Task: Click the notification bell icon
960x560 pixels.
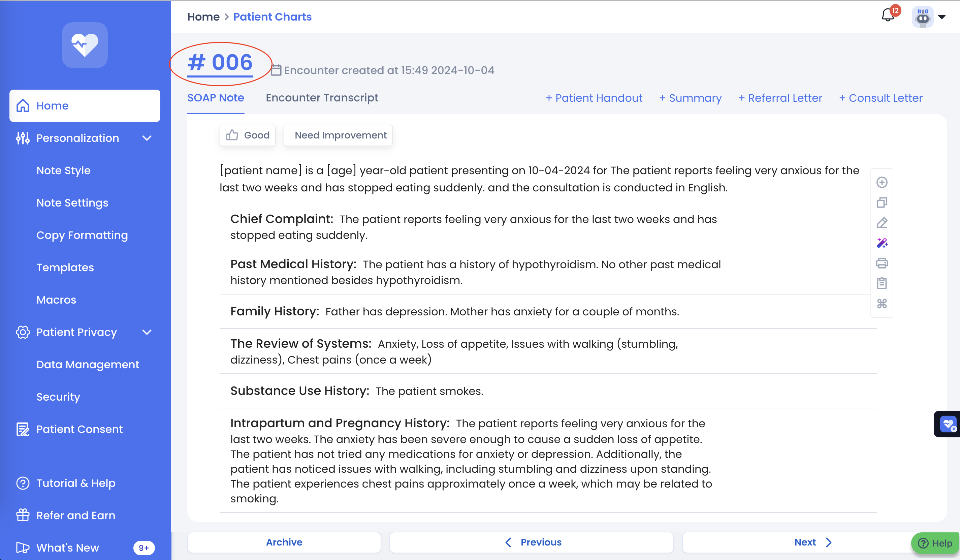Action: 888,16
